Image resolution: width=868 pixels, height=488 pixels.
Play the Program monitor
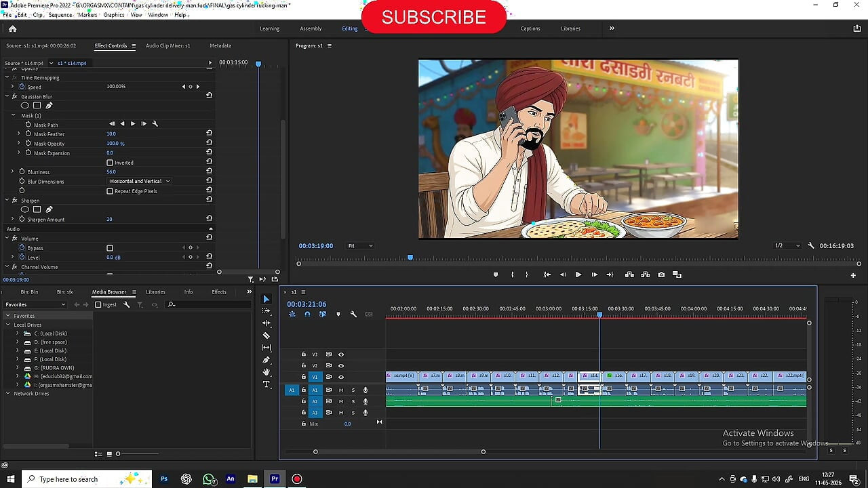578,274
